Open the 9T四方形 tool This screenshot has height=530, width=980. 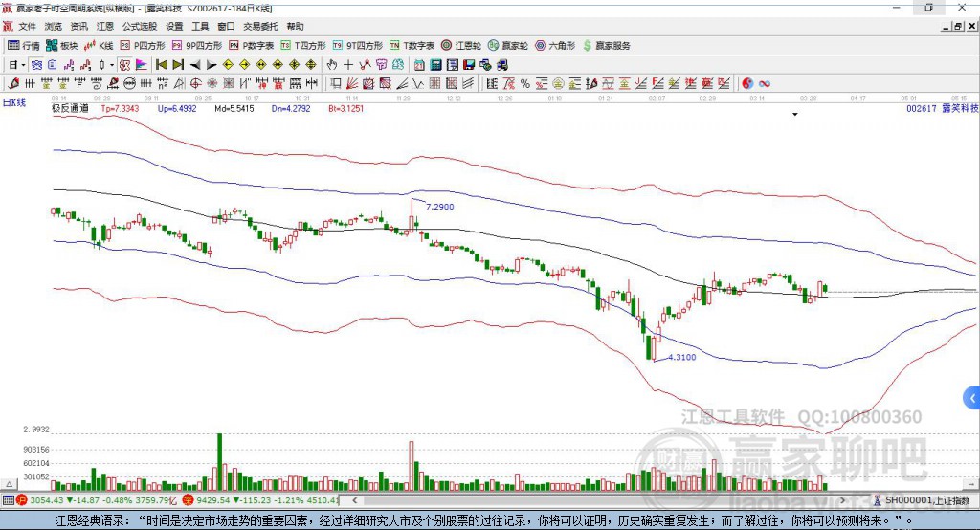[358, 46]
